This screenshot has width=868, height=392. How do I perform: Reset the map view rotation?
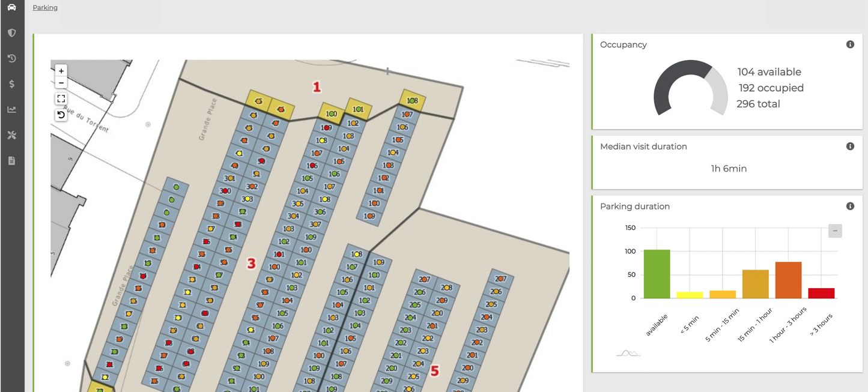point(61,115)
